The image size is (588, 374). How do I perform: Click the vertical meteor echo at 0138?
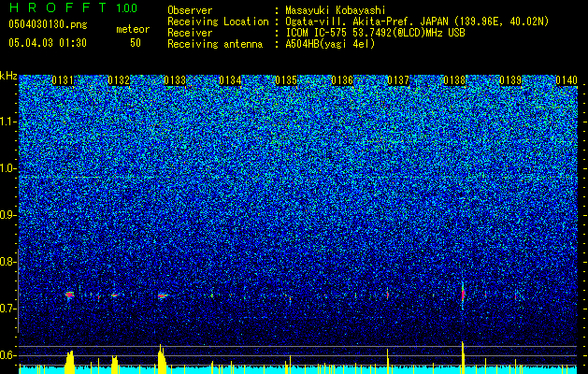pos(463,295)
